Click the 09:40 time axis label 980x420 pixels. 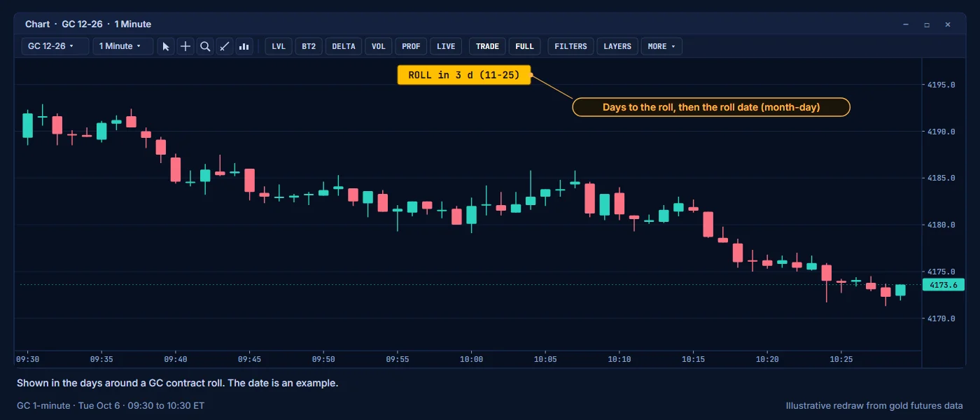tap(176, 359)
